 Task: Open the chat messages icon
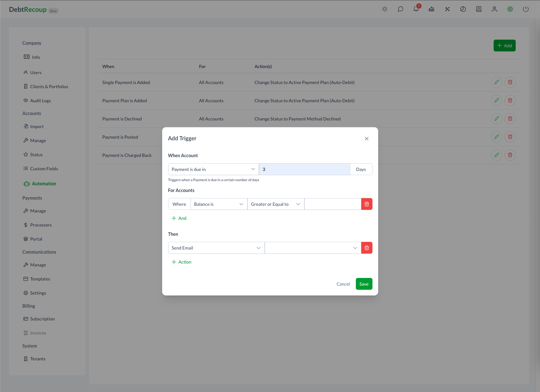[400, 9]
